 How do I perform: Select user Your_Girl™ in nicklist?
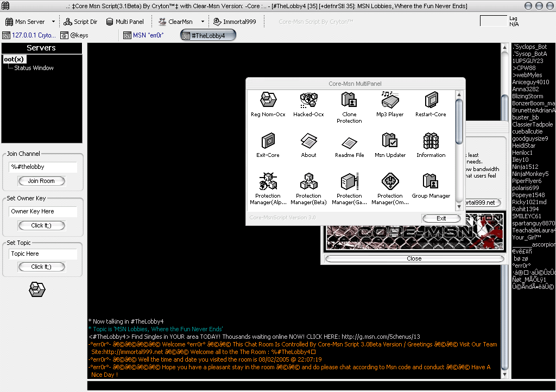[x=527, y=237]
